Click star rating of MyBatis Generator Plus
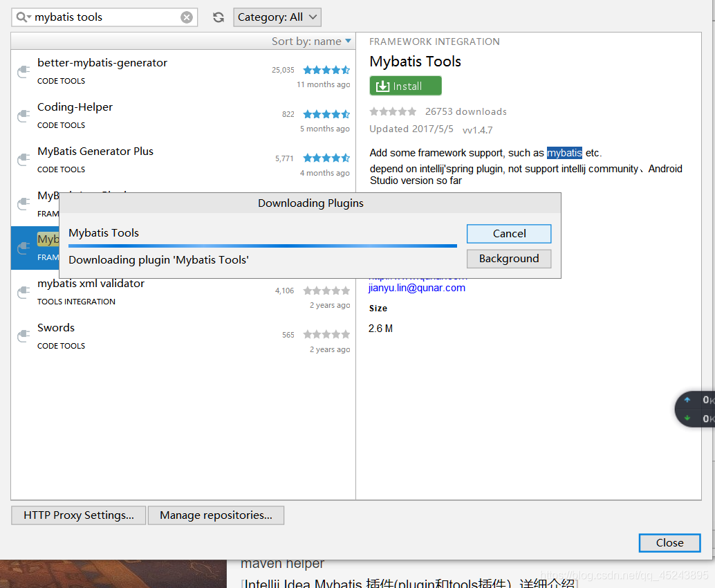Viewport: 715px width, 588px height. (326, 158)
